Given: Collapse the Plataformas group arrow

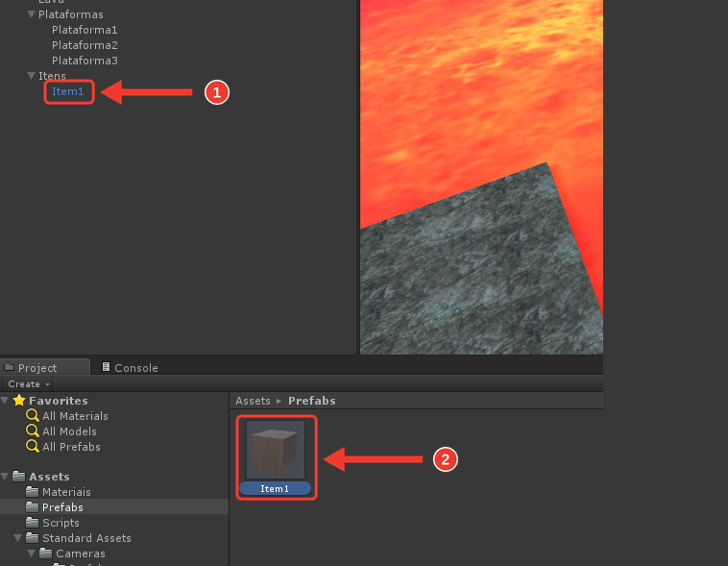Looking at the screenshot, I should (31, 14).
